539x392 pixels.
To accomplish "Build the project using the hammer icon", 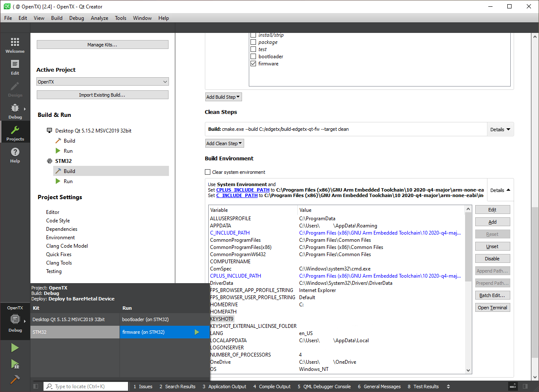I will tap(15, 379).
